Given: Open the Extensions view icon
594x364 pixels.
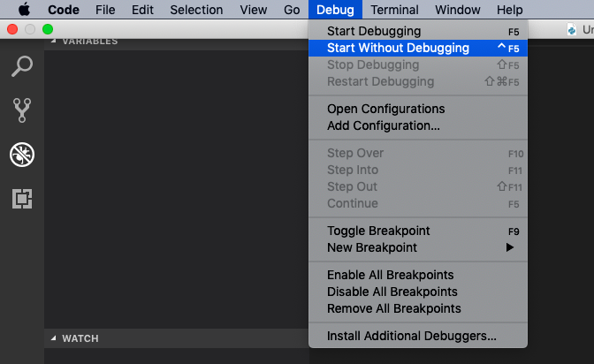Looking at the screenshot, I should (22, 199).
